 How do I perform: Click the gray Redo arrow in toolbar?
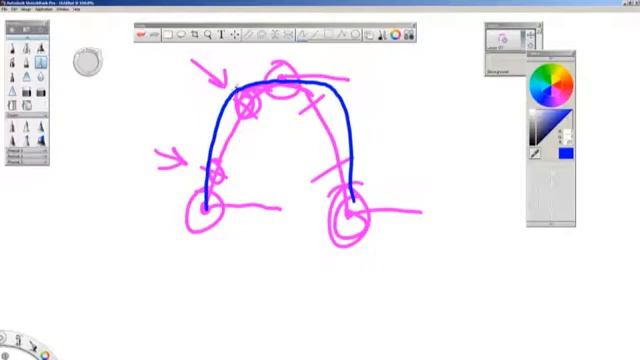click(154, 35)
